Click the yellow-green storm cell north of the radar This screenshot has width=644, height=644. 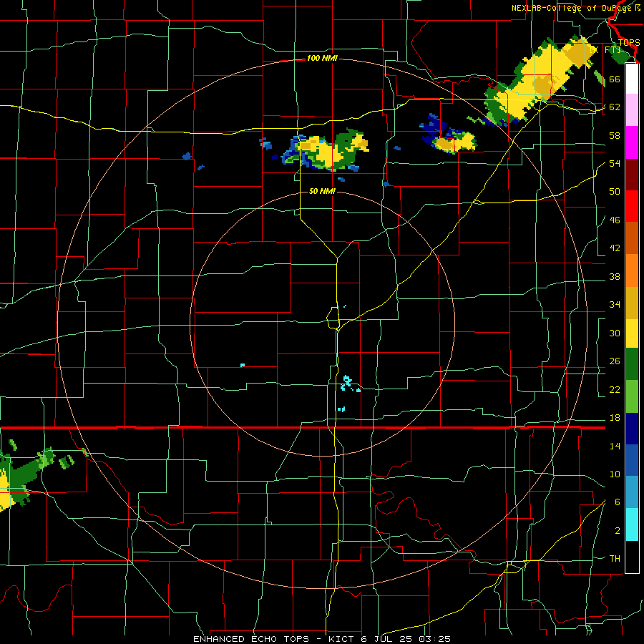326,150
